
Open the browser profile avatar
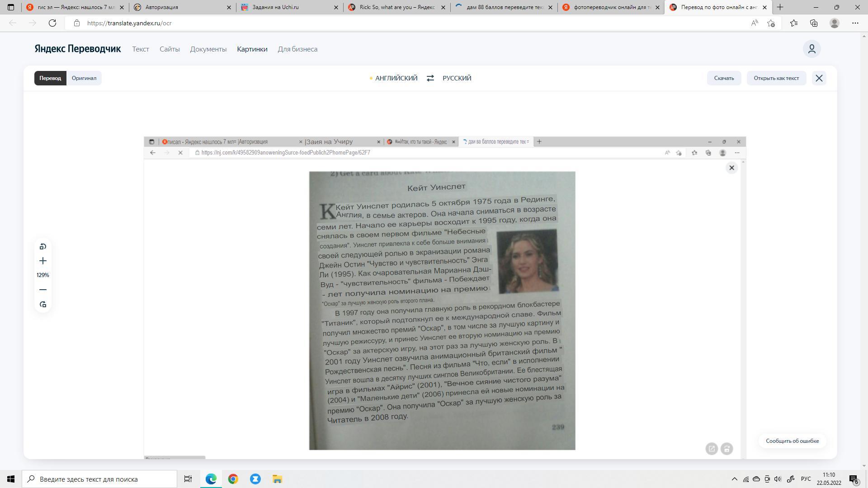point(835,23)
